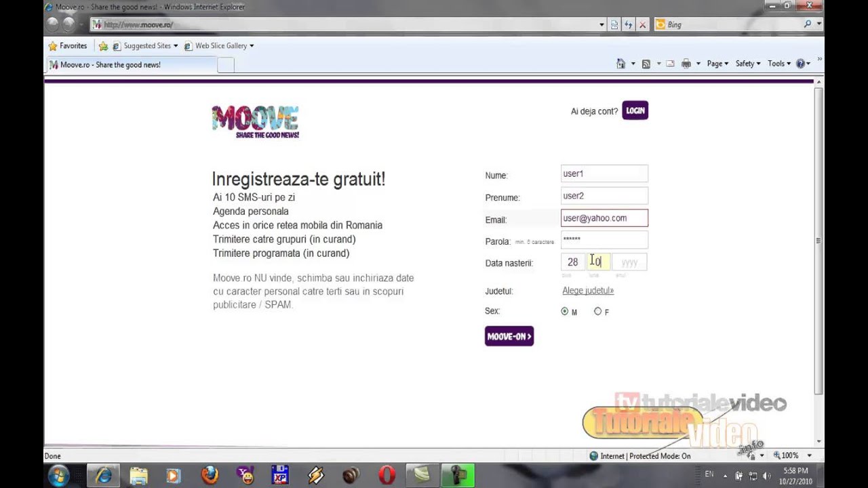The width and height of the screenshot is (868, 488).
Task: Click the Compatibility View icon in address bar
Action: point(614,24)
